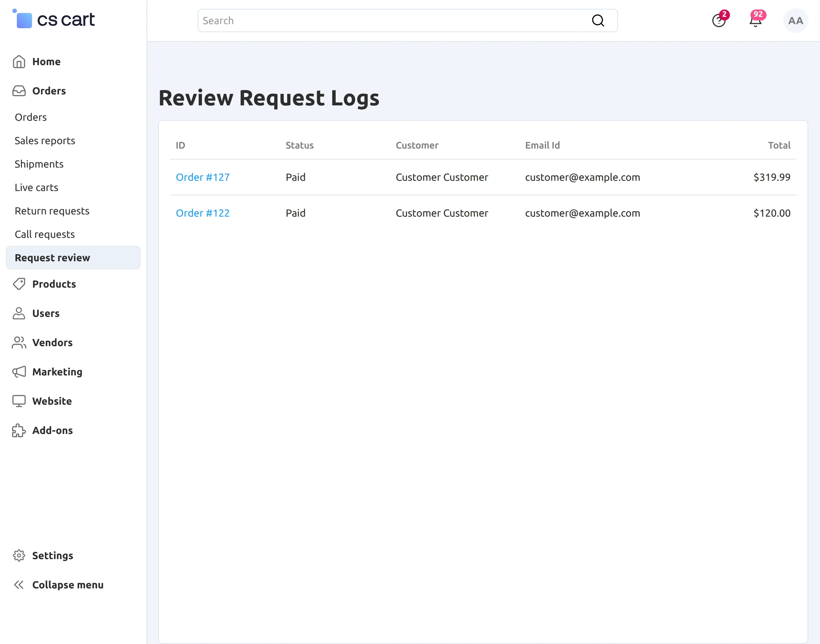Click the Products tag icon
This screenshot has width=820, height=644.
point(19,284)
